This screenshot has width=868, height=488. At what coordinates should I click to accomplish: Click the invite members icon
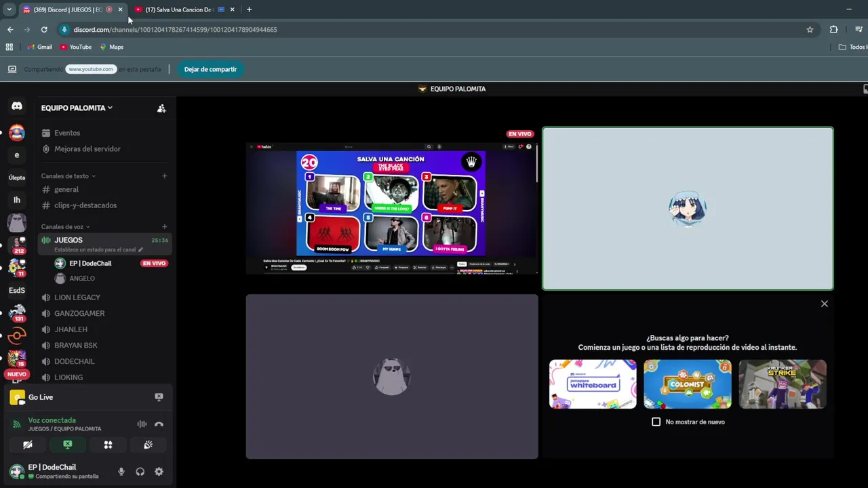tap(161, 108)
